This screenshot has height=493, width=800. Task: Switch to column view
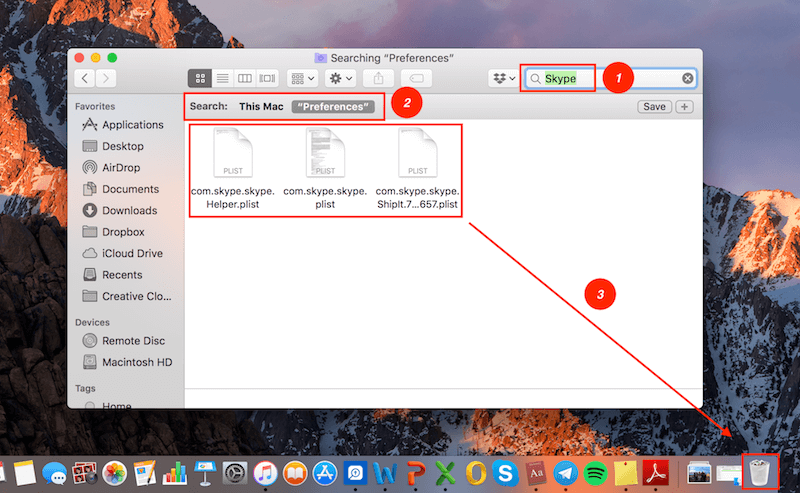[245, 78]
